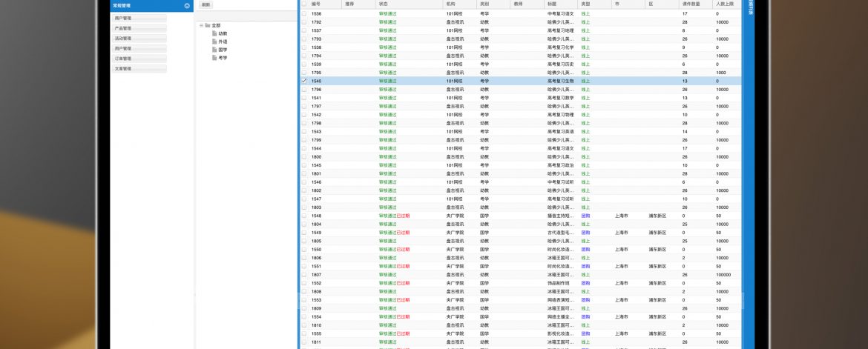This screenshot has height=349, width=868.
Task: Click the 线上 link in row 1540
Action: coord(585,81)
